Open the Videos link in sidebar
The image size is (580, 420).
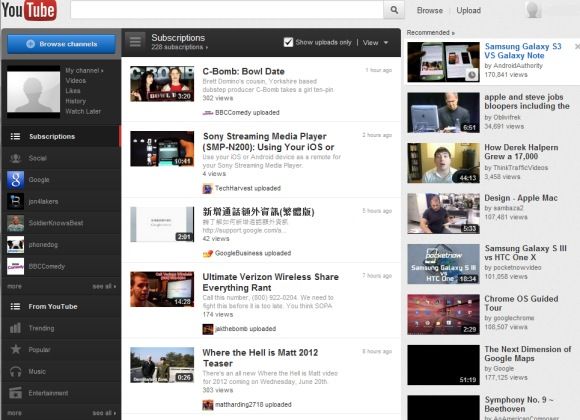pos(75,81)
